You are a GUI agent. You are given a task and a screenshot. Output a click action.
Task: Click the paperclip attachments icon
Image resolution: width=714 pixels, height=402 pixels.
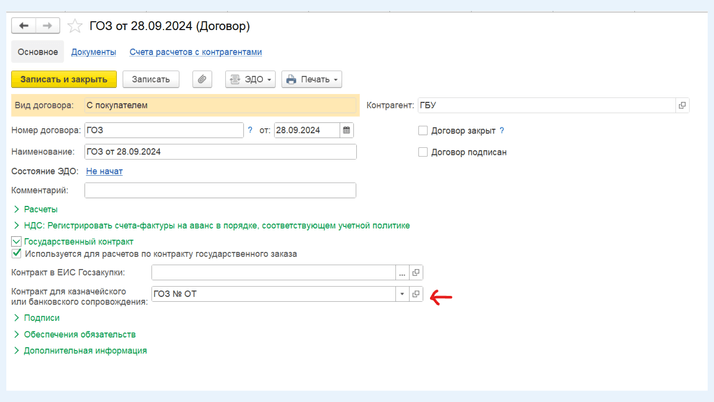202,79
